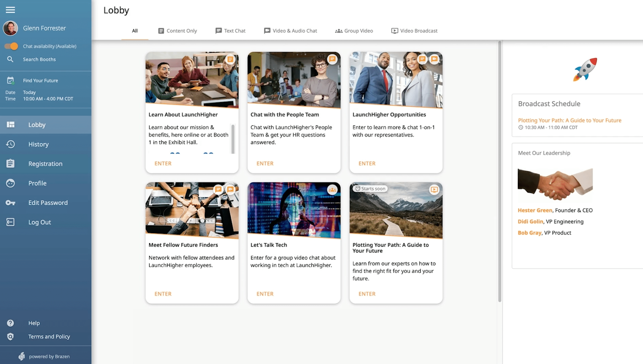The width and height of the screenshot is (643, 364).
Task: Click the main lobby vertical scrollbar
Action: click(500, 171)
